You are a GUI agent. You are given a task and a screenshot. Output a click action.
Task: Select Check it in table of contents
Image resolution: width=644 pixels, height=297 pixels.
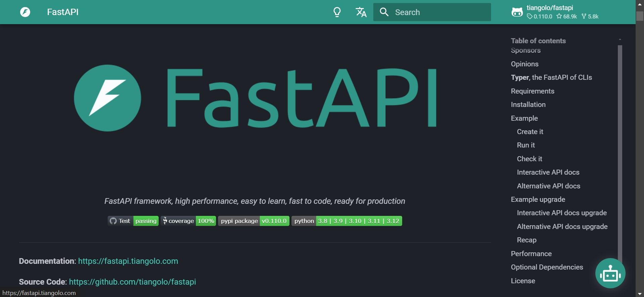click(530, 159)
